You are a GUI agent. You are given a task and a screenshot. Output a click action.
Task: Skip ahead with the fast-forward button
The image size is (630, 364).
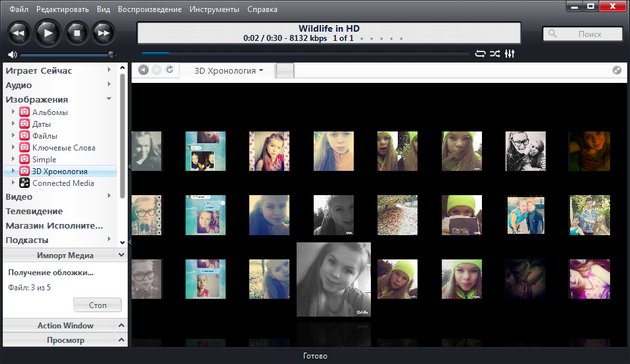point(103,33)
